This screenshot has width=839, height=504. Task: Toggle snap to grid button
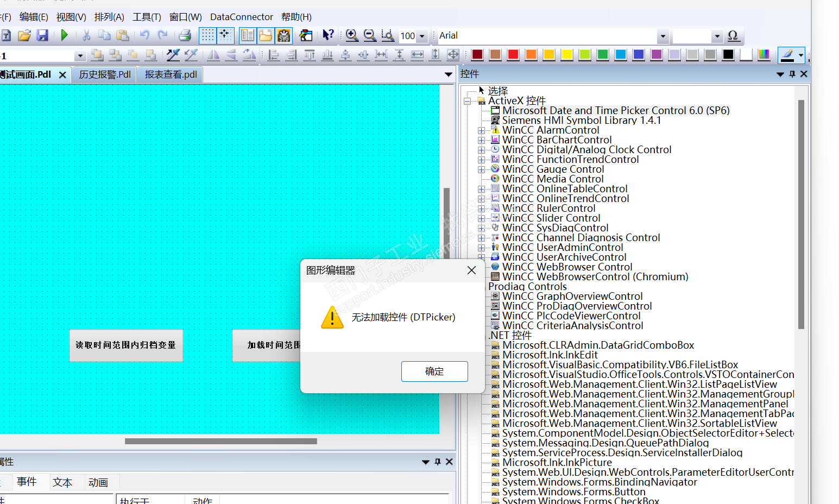225,36
